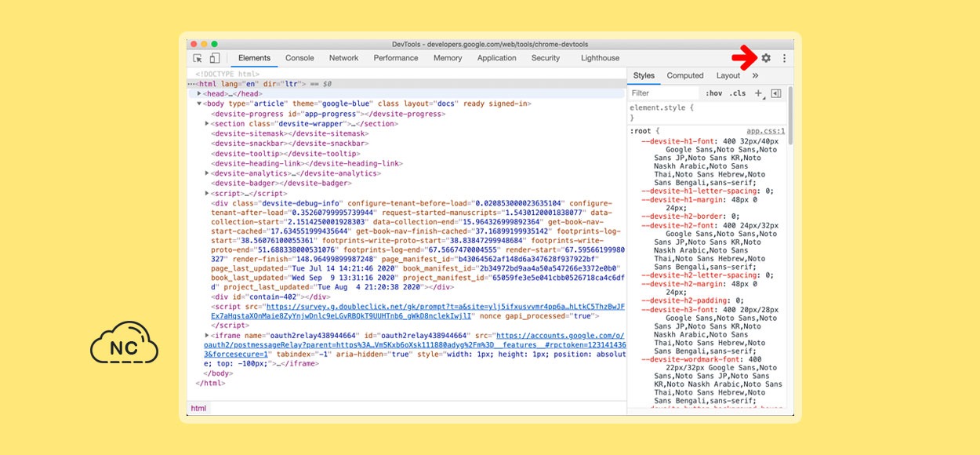Screen dimensions: 980x455
Task: Activate the inspect element picker icon
Action: tap(198, 58)
